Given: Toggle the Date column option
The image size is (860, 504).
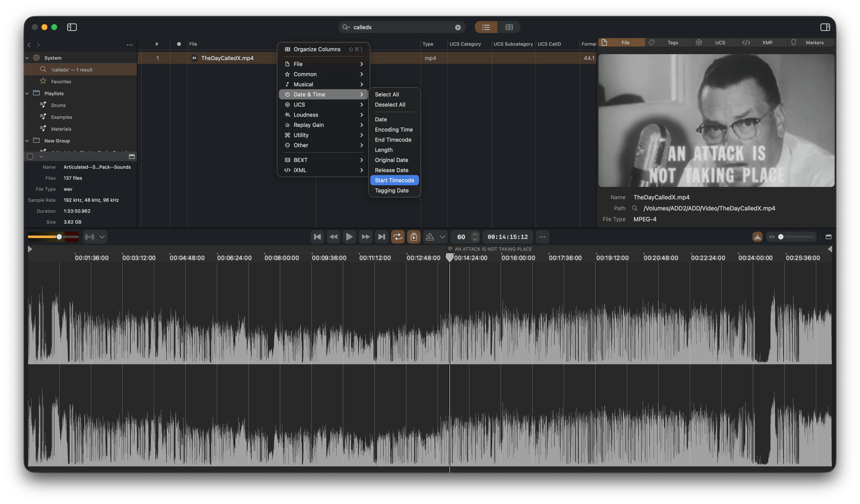Looking at the screenshot, I should click(x=395, y=119).
